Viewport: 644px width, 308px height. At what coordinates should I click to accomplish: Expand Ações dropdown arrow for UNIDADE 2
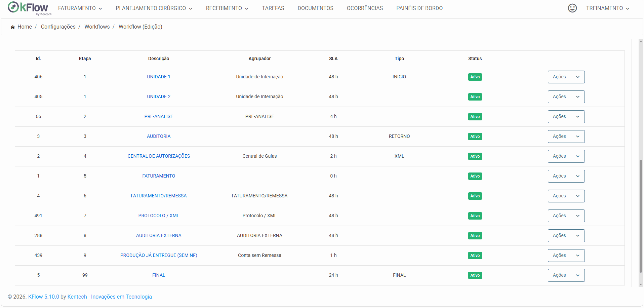(x=578, y=97)
